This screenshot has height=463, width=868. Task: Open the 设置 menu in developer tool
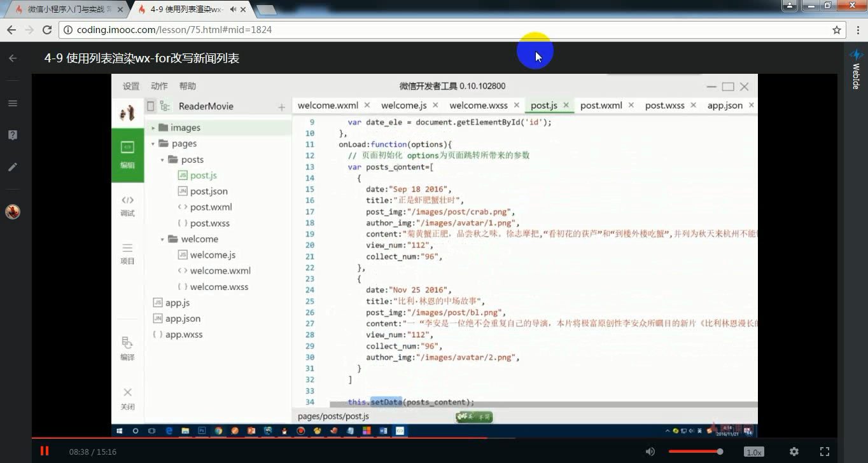click(x=131, y=86)
